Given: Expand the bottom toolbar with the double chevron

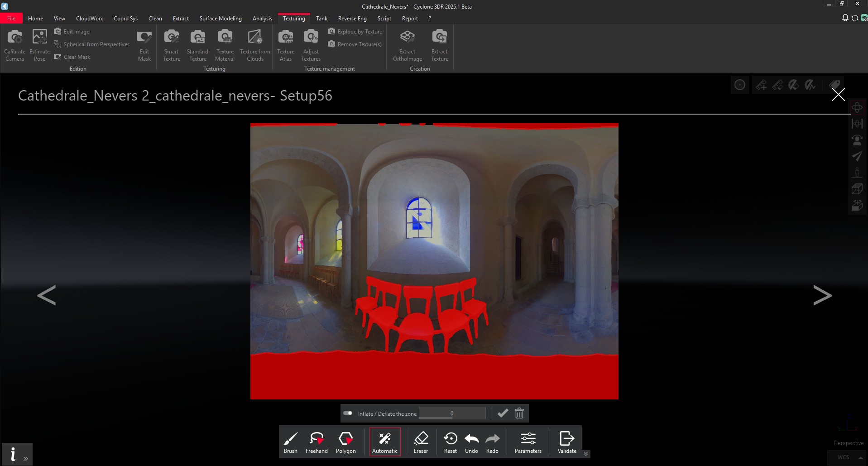Looking at the screenshot, I should point(585,453).
